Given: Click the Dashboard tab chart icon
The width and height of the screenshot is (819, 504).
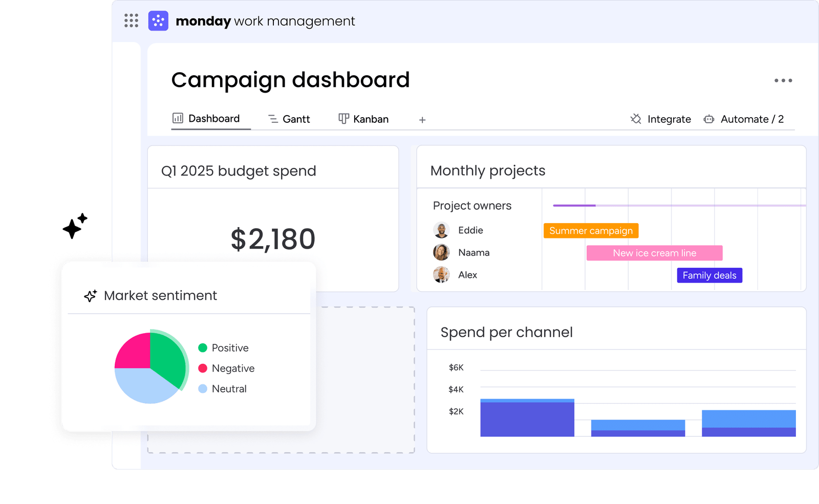Looking at the screenshot, I should pos(178,118).
